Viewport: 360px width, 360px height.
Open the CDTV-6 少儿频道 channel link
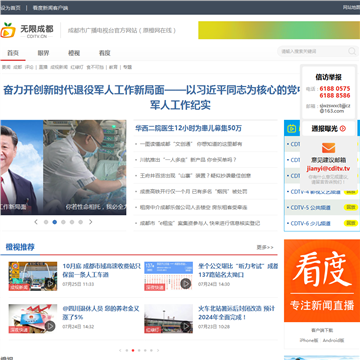pyautogui.click(x=310, y=223)
